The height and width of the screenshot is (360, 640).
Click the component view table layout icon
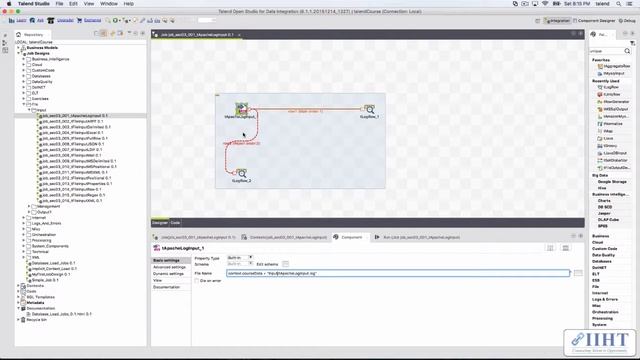(565, 248)
